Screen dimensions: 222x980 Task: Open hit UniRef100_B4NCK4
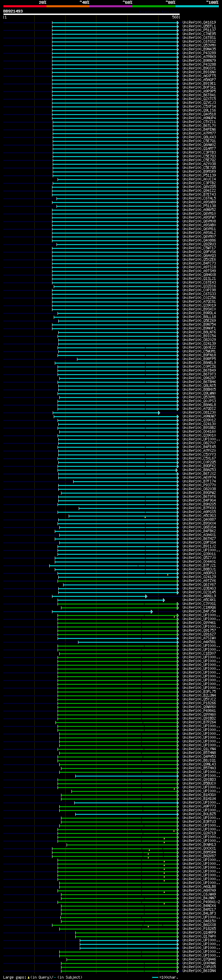pyautogui.click(x=199, y=906)
